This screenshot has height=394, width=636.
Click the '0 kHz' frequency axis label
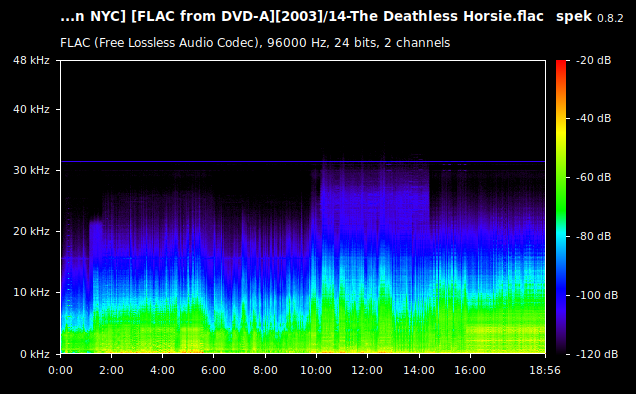point(35,354)
